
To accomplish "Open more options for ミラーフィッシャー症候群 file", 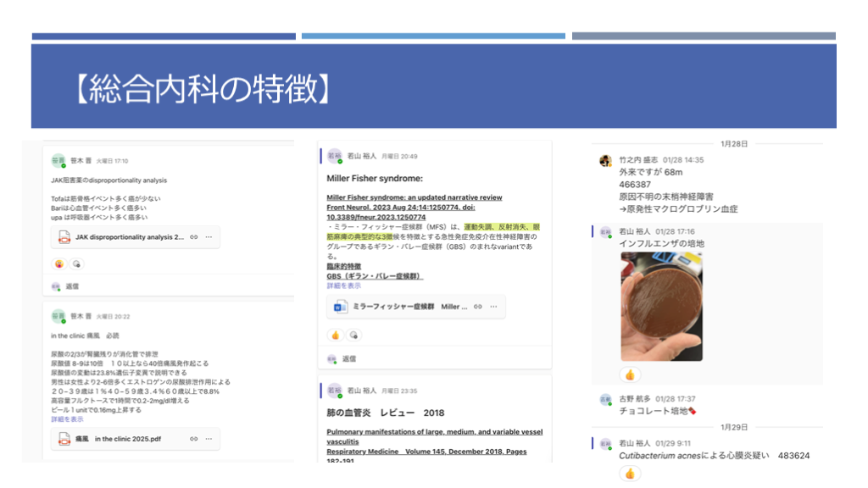I will click(x=492, y=307).
